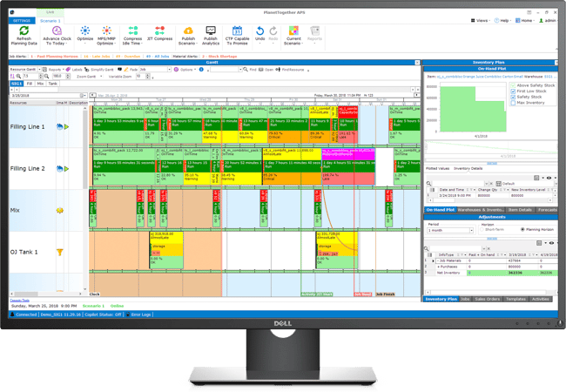The height and width of the screenshot is (392, 566).
Task: Select Planning Horizon radio
Action: click(522, 230)
